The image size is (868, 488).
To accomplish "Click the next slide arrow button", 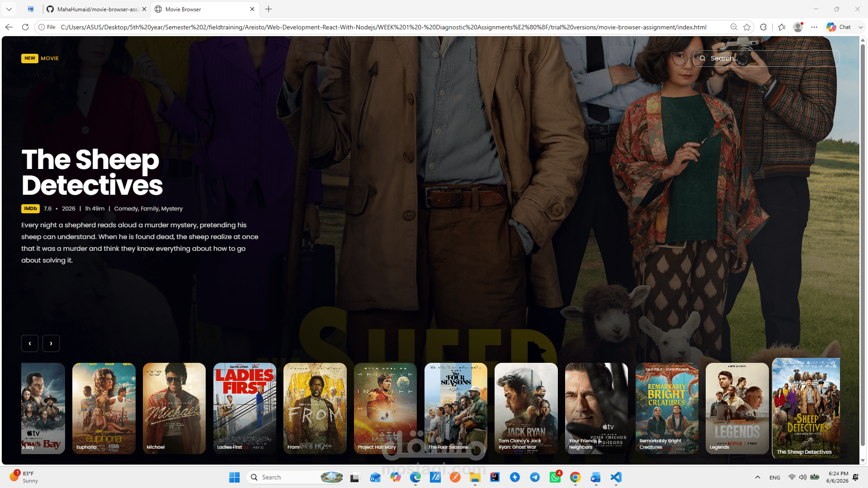I will [x=51, y=343].
